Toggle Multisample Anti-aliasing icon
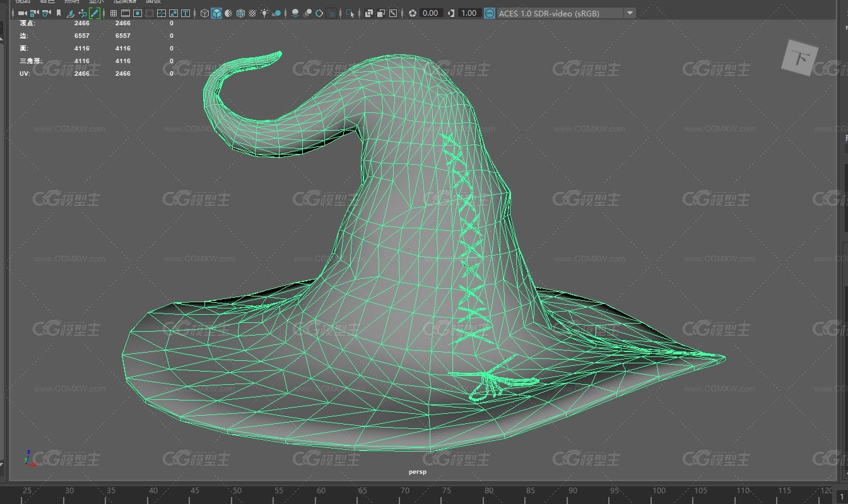 click(319, 13)
